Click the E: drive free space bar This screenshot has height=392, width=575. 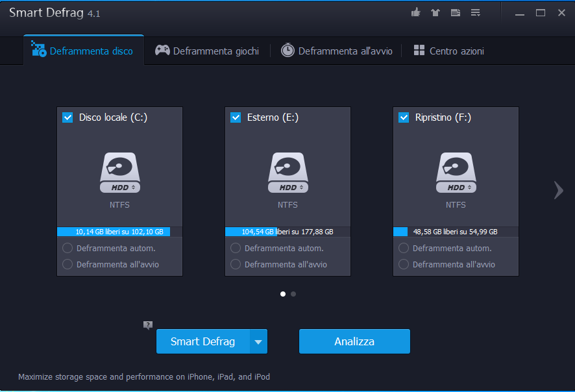(x=288, y=232)
